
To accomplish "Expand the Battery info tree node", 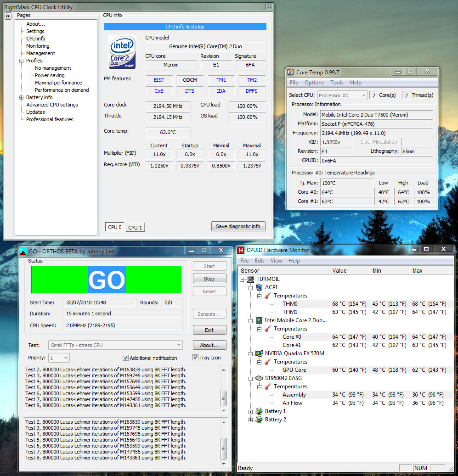I will pyautogui.click(x=21, y=97).
